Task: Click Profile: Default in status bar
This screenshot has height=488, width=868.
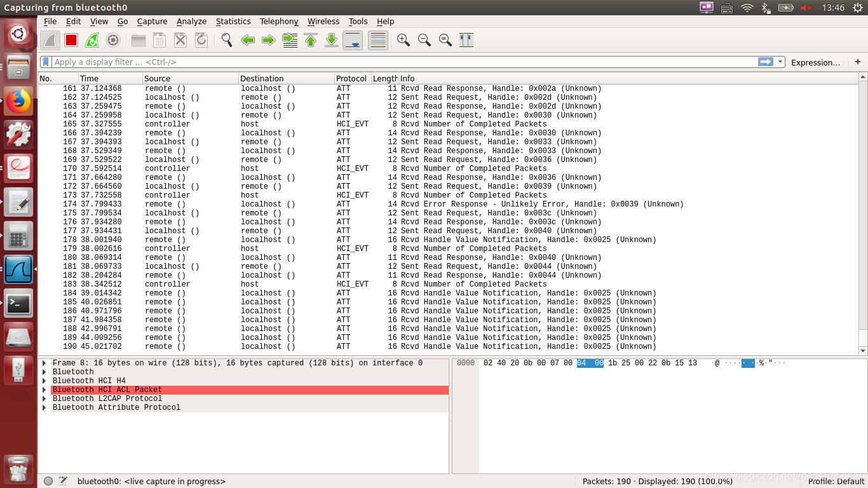Action: pyautogui.click(x=836, y=481)
